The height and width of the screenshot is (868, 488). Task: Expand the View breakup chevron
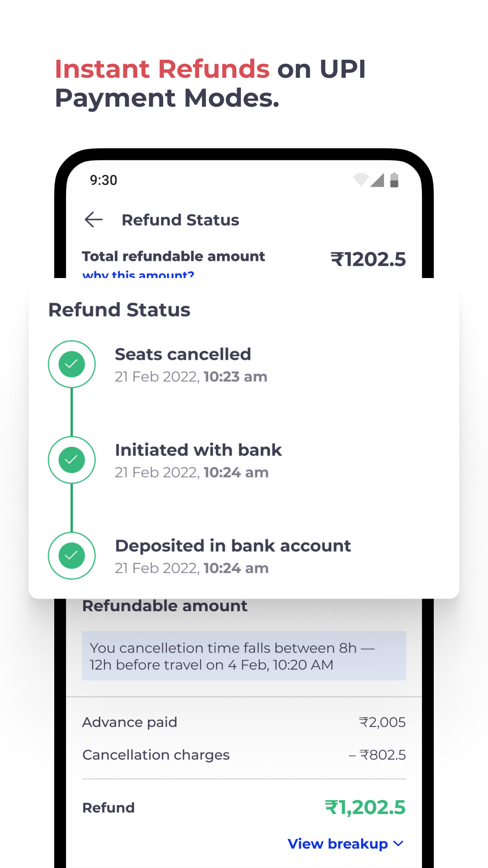click(399, 844)
